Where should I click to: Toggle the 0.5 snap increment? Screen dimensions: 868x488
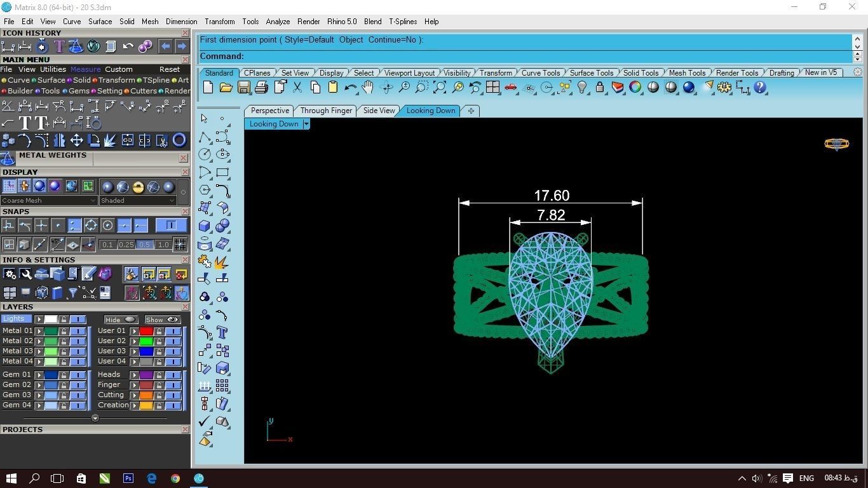(145, 245)
